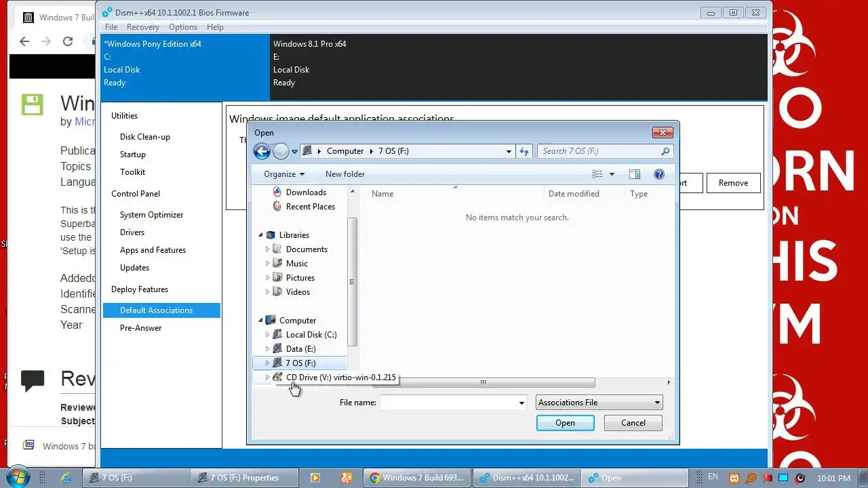Click the File name input field
Screen dimensions: 868x488
pyautogui.click(x=448, y=403)
